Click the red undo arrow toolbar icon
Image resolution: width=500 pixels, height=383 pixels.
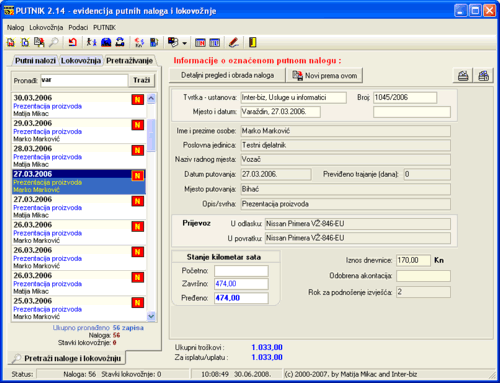tap(72, 42)
